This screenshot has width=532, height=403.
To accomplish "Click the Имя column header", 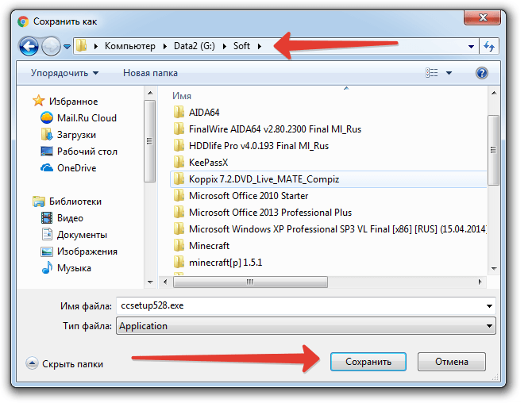I will coord(182,96).
